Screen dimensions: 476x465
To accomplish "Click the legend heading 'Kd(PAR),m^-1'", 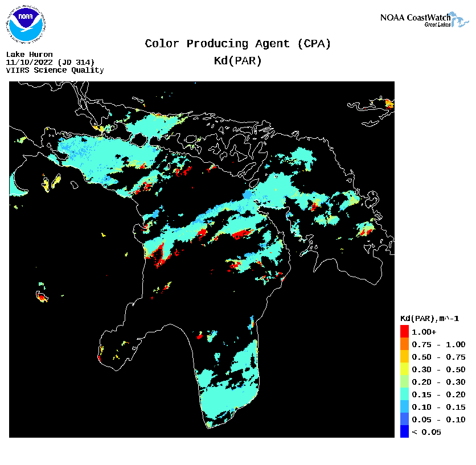I will click(429, 319).
